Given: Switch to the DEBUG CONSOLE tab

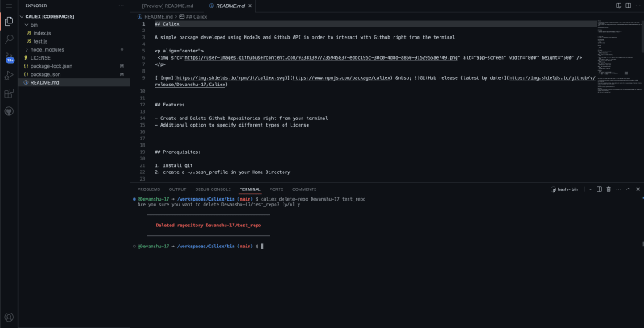Looking at the screenshot, I should click(x=213, y=189).
